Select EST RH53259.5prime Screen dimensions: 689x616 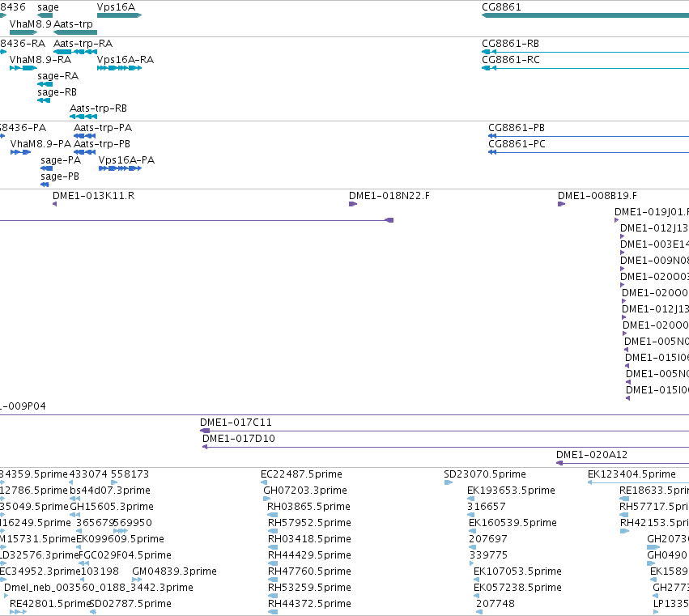pyautogui.click(x=272, y=597)
